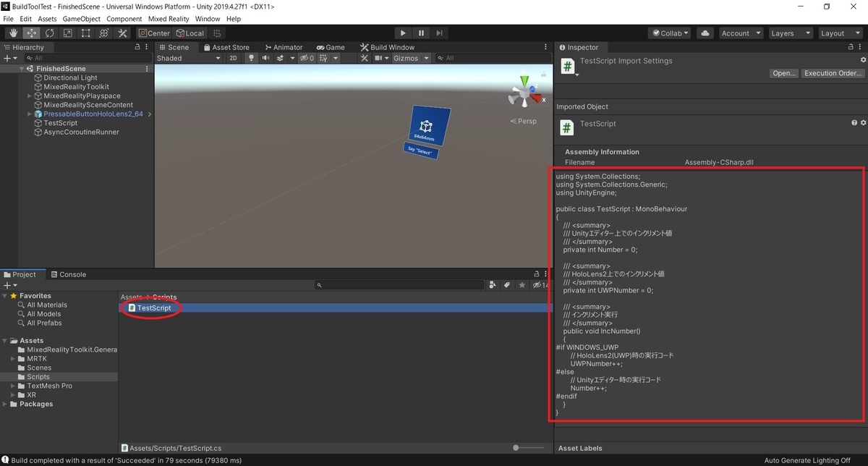Open the Assets menu
Viewport: 868px width, 466px height.
pyautogui.click(x=47, y=19)
